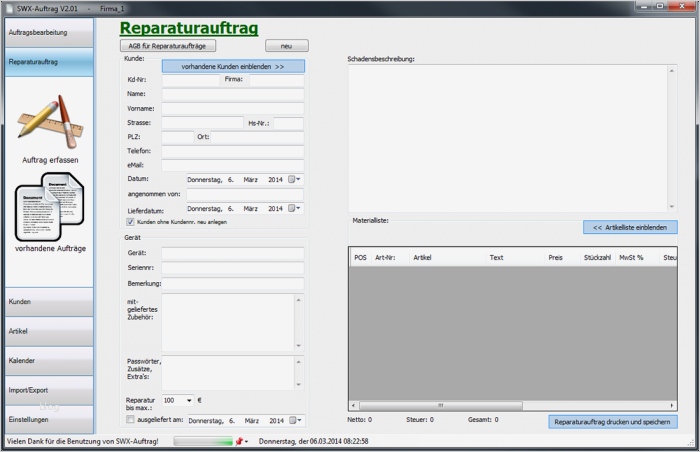Click the neu button
This screenshot has height=452, width=700.
pyautogui.click(x=287, y=46)
